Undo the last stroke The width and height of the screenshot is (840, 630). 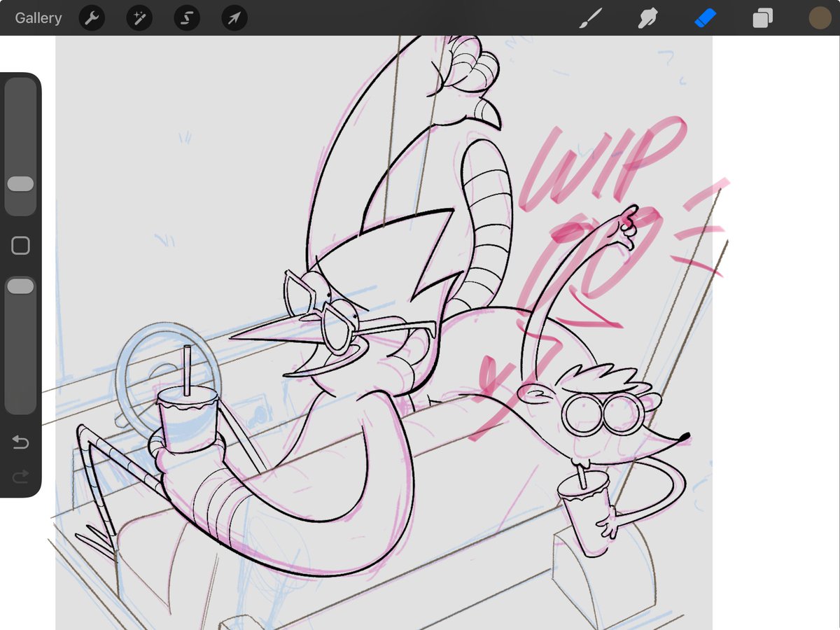pyautogui.click(x=21, y=442)
